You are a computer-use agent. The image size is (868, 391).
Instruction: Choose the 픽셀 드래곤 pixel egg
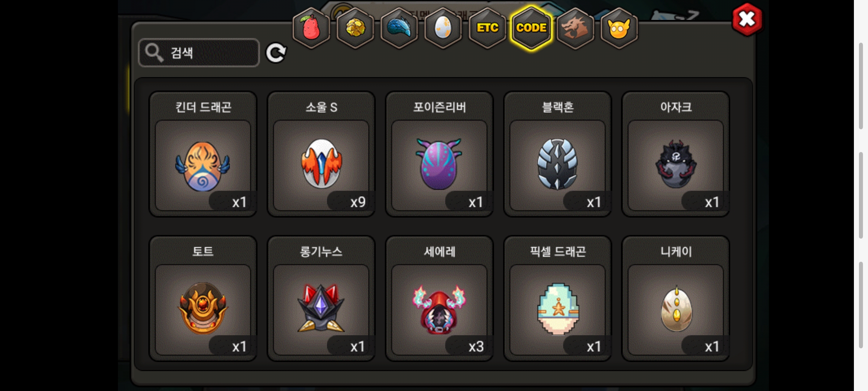click(x=557, y=298)
